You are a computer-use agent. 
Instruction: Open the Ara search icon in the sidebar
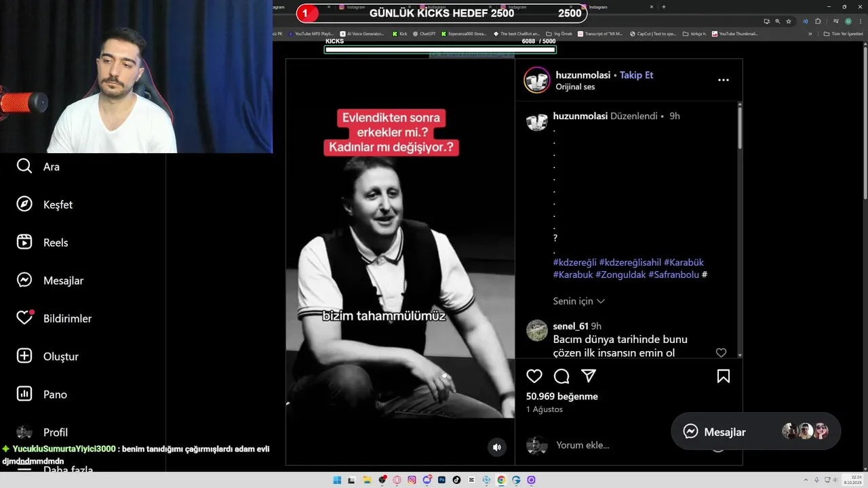click(24, 166)
